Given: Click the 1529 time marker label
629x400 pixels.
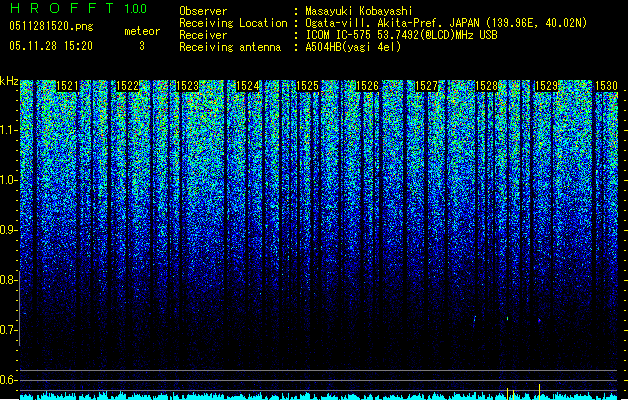Looking at the screenshot, I should tap(546, 86).
